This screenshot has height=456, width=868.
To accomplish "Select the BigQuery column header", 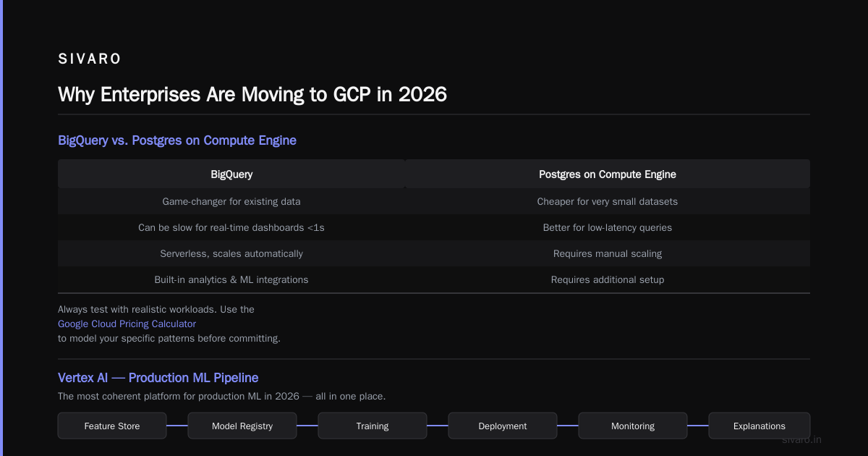I will pos(231,174).
